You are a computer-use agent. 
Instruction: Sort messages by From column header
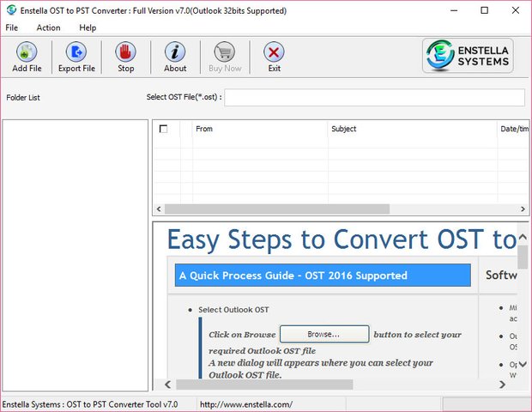(x=260, y=129)
